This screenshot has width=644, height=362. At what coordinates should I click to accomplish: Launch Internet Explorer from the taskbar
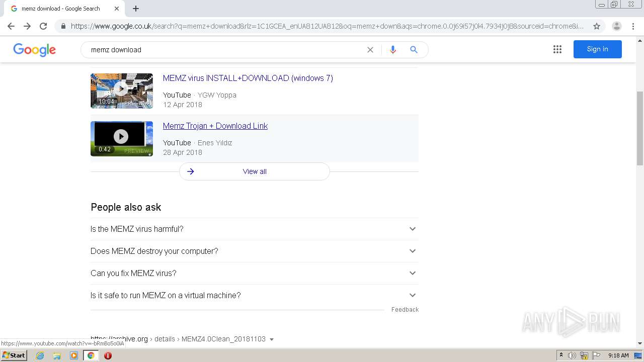40,355
